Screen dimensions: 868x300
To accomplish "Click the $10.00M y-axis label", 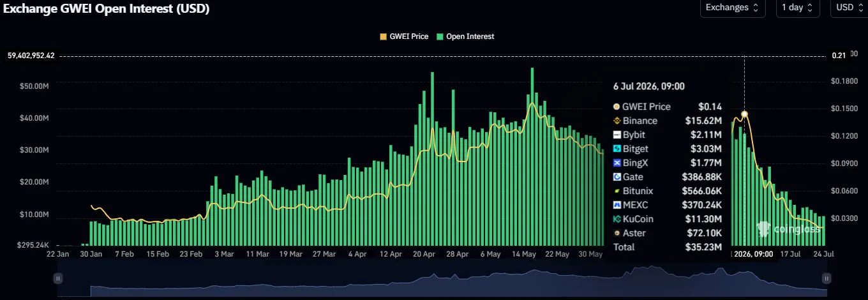I will pos(36,214).
